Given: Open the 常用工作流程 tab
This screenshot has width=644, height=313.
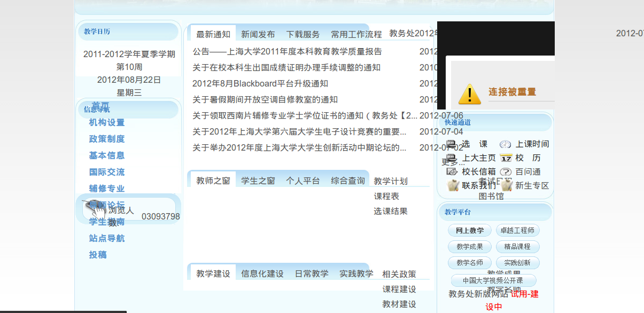Looking at the screenshot, I should (356, 34).
